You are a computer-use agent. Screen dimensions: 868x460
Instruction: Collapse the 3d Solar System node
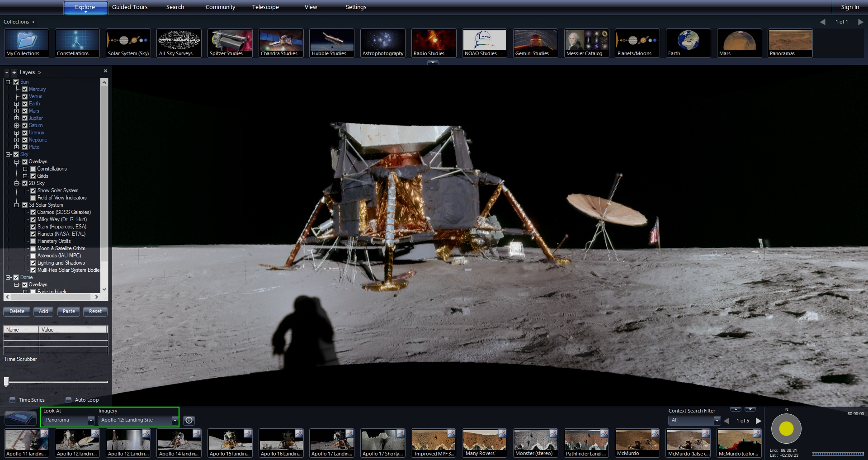click(17, 205)
